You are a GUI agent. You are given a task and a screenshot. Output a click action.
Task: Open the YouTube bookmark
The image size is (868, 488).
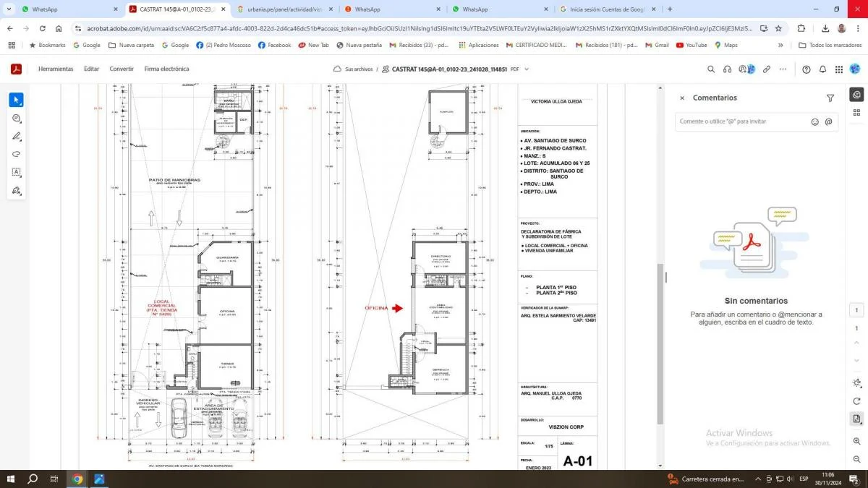692,45
